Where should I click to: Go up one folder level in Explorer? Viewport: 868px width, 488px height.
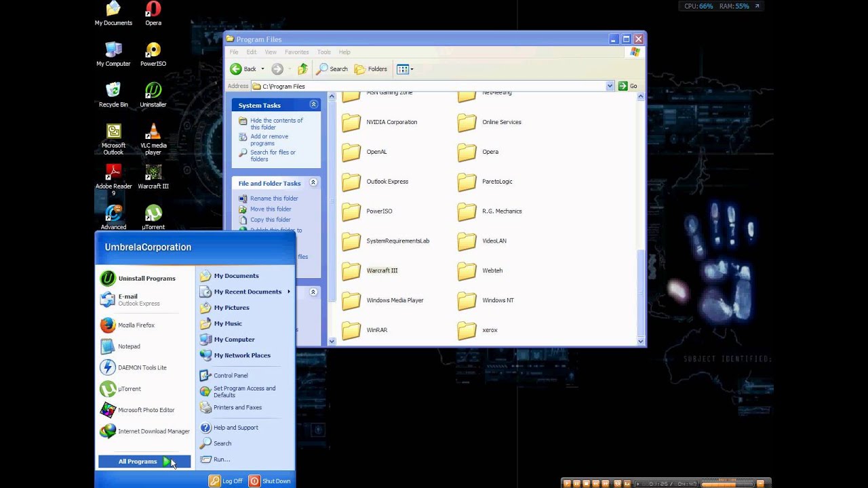click(x=302, y=68)
